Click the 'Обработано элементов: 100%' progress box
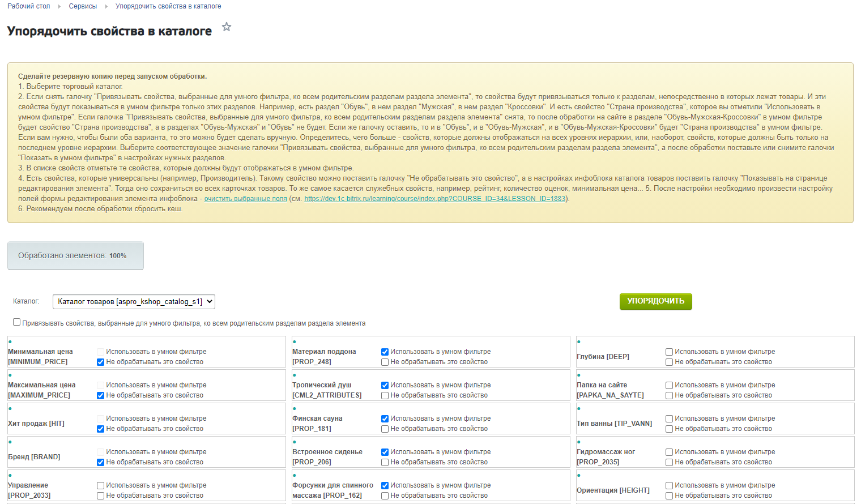 75,256
